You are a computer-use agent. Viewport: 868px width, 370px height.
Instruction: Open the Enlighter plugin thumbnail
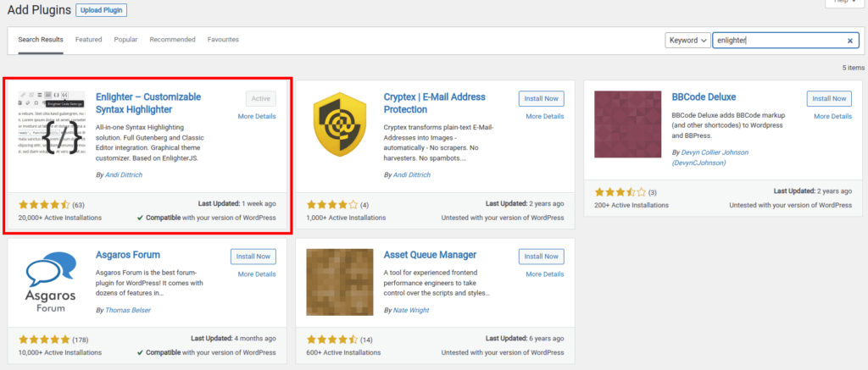coord(52,124)
